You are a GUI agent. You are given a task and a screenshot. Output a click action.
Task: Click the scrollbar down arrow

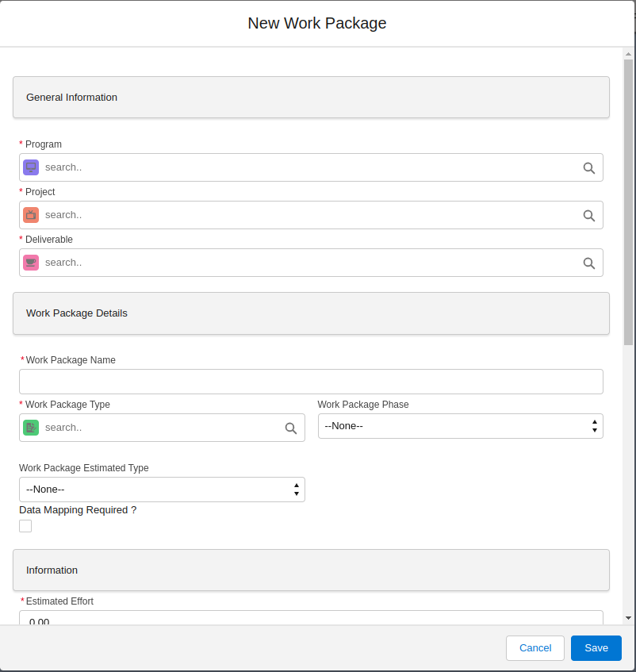coord(628,617)
